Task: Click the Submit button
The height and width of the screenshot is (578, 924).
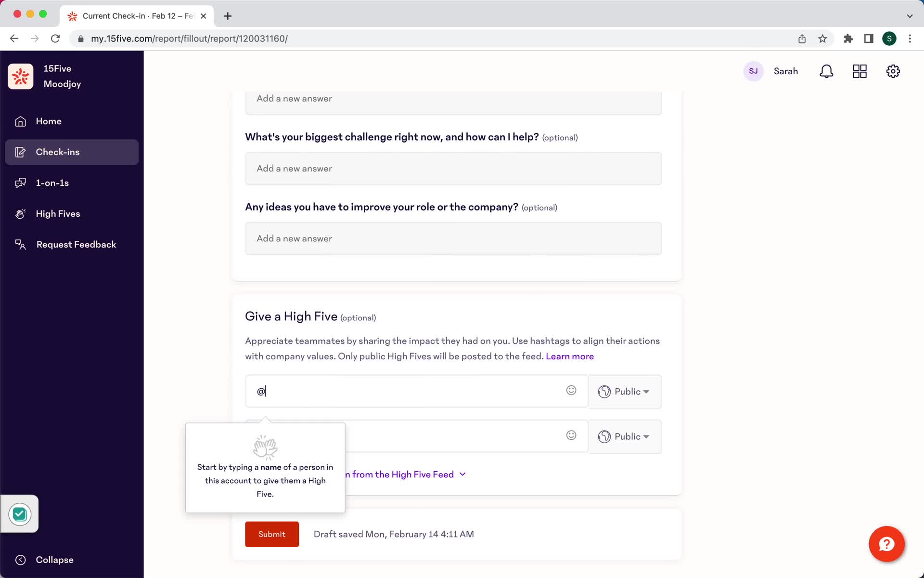Action: (x=271, y=533)
